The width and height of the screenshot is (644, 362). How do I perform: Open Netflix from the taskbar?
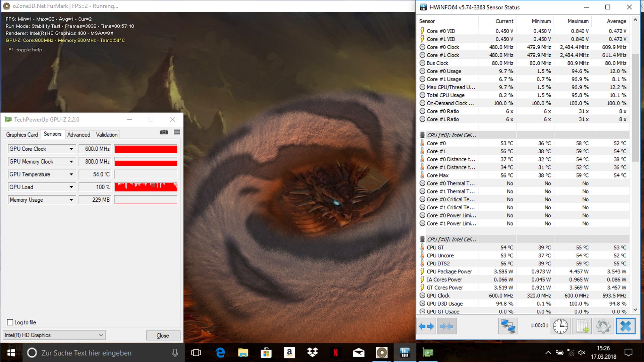[335, 353]
